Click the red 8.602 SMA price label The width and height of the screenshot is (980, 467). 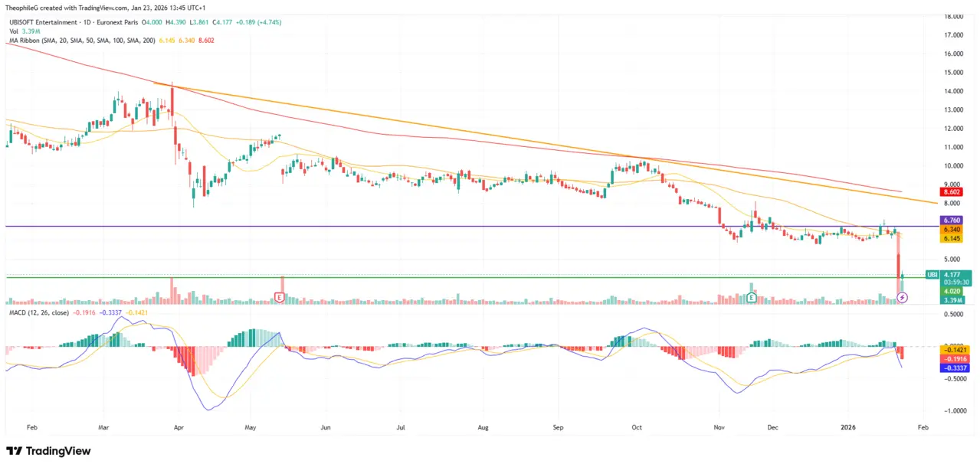click(953, 192)
